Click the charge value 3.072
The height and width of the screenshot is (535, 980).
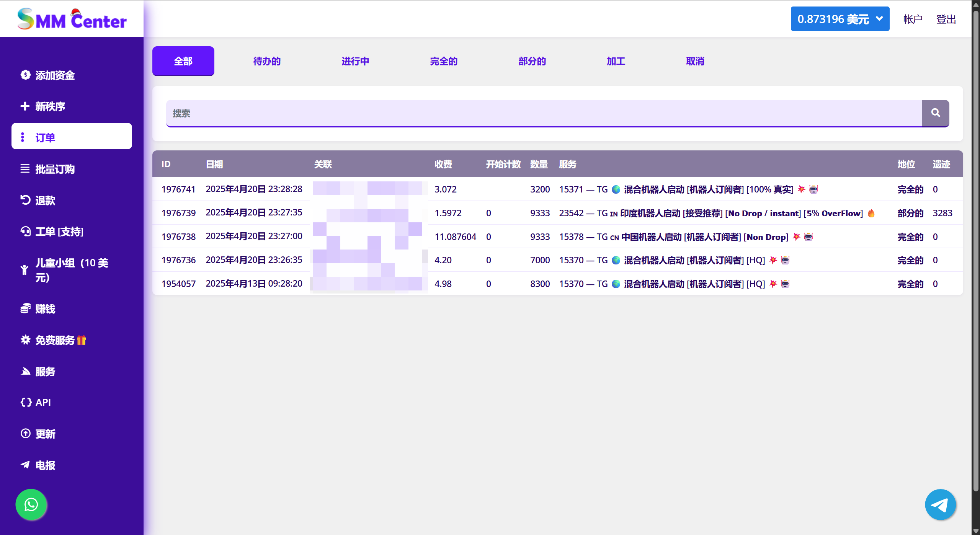point(445,189)
